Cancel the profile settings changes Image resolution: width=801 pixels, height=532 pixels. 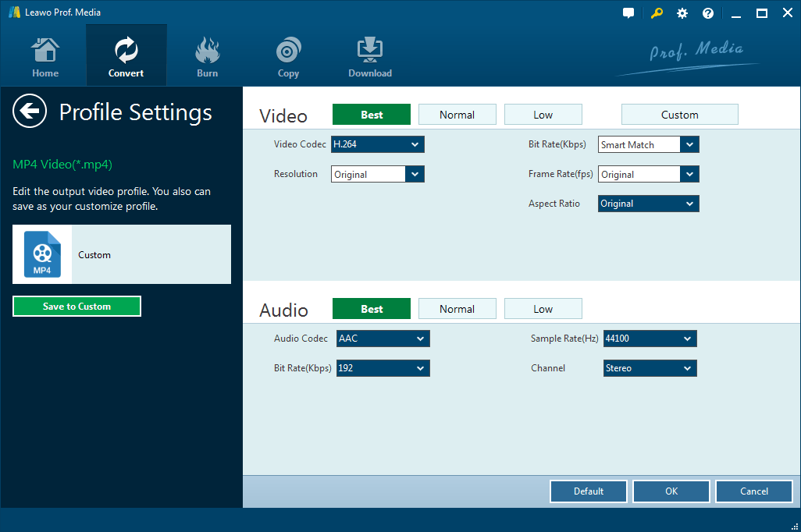[x=754, y=491]
